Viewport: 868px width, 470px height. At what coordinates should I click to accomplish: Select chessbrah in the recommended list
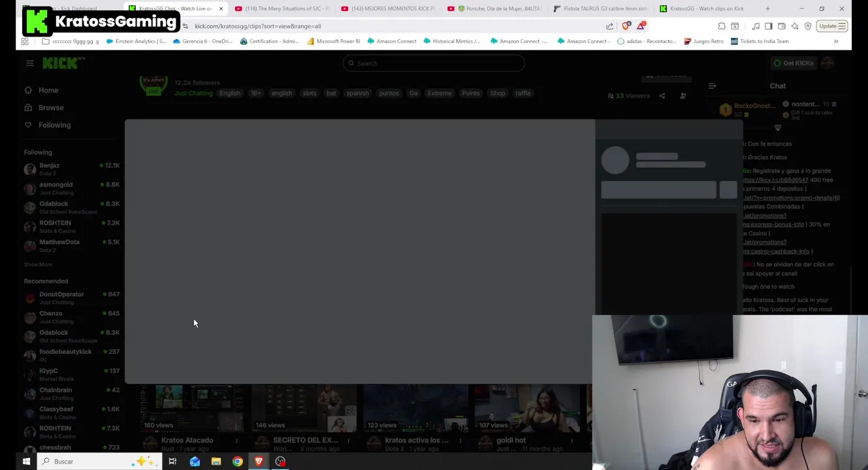[x=72, y=450]
